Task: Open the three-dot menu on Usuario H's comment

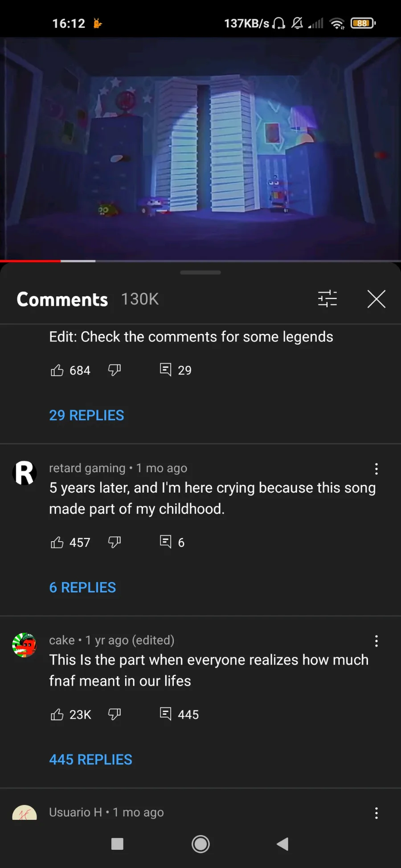Action: (376, 813)
